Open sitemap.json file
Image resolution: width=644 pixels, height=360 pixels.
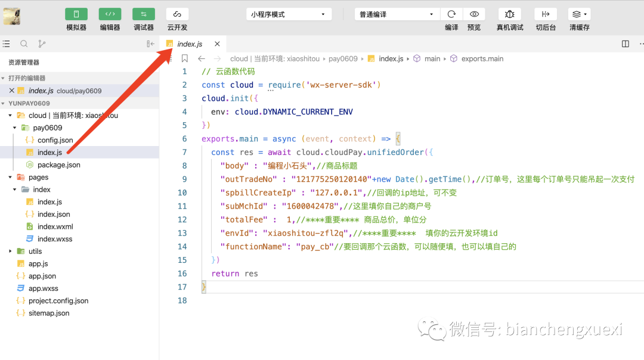(49, 313)
